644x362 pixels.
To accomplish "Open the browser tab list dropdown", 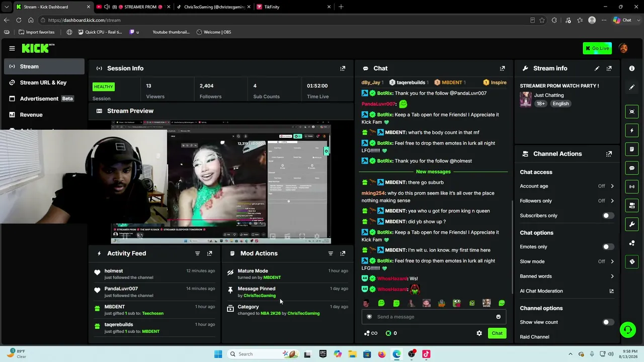I will [x=7, y=7].
